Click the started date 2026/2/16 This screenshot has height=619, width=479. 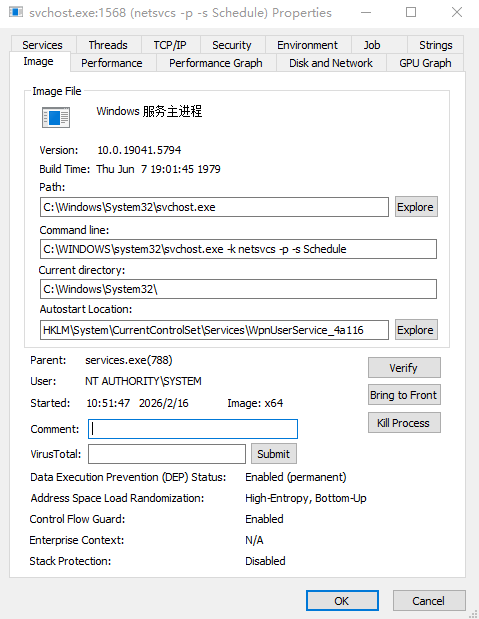pyautogui.click(x=164, y=403)
